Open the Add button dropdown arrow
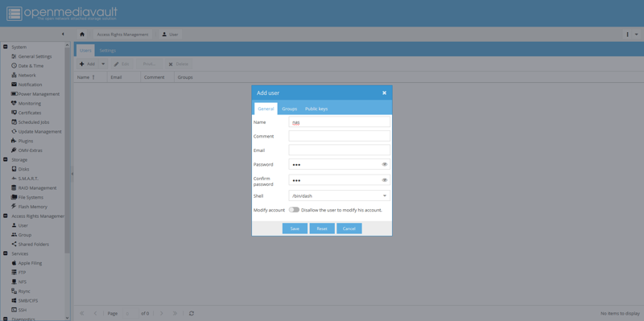 103,64
